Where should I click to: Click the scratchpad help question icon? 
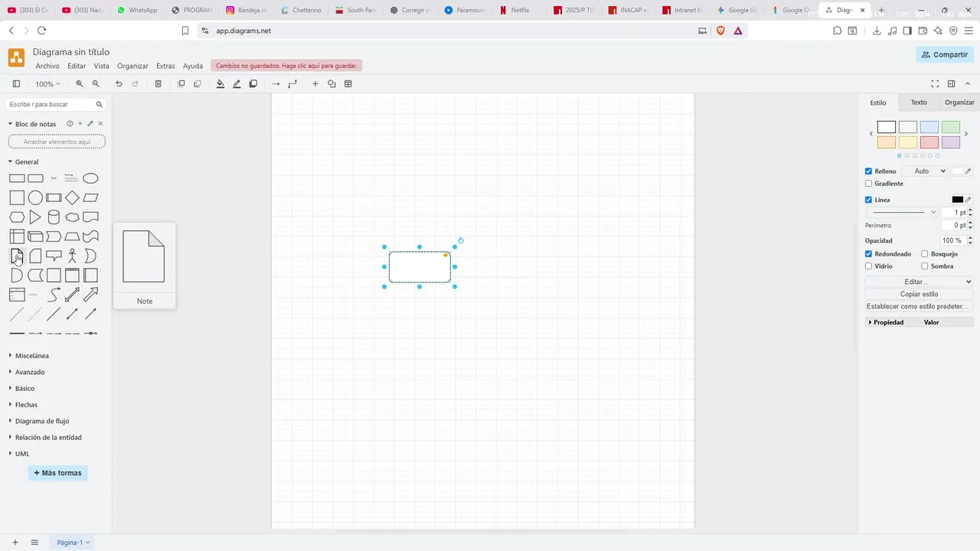[x=70, y=124]
